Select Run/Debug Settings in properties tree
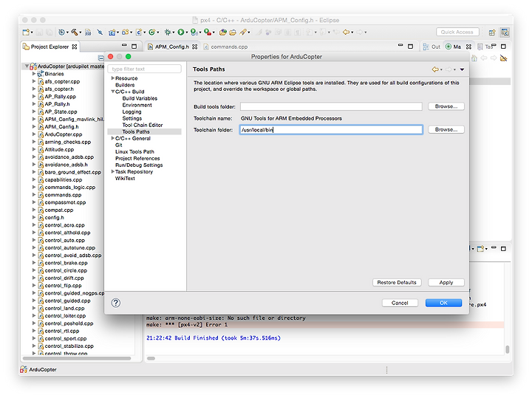This screenshot has height=398, width=532. pyautogui.click(x=139, y=165)
